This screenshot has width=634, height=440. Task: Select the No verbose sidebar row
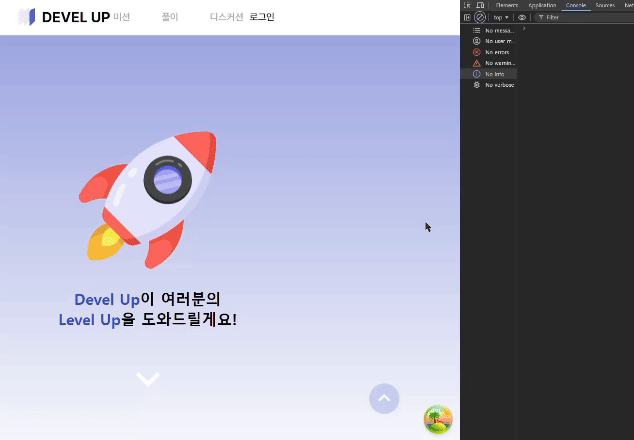[489, 85]
